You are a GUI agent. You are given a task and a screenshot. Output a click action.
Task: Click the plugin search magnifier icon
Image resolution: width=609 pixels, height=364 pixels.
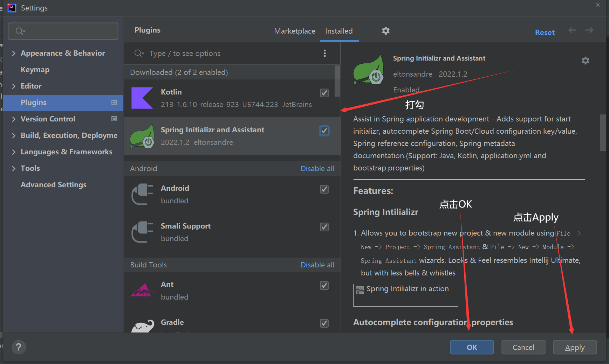139,53
